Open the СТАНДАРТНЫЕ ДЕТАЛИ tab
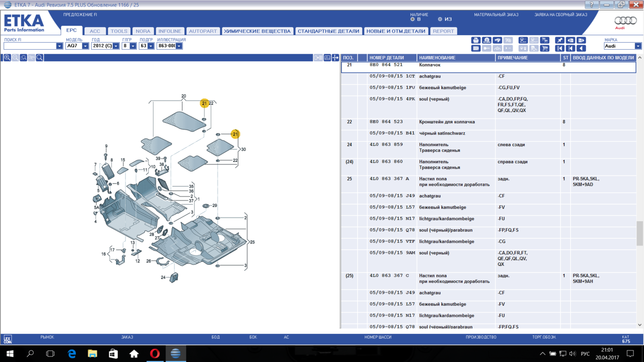Viewport: 644px width, 362px height. (329, 31)
